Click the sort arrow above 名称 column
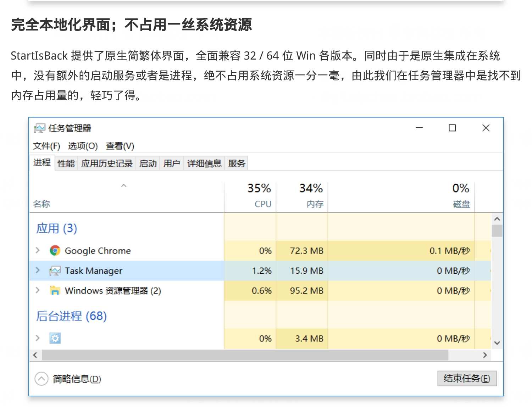This screenshot has width=532, height=407. [x=124, y=186]
